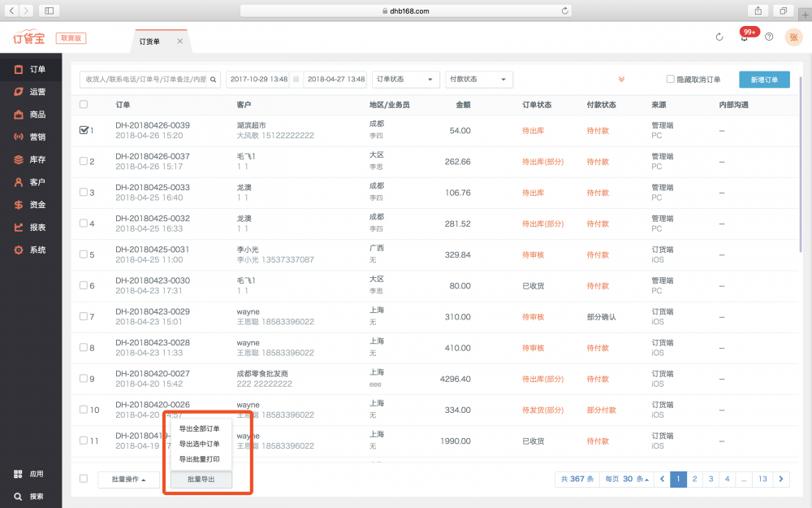Open 搜索 at the sidebar bottom
The width and height of the screenshot is (812, 508).
29,497
